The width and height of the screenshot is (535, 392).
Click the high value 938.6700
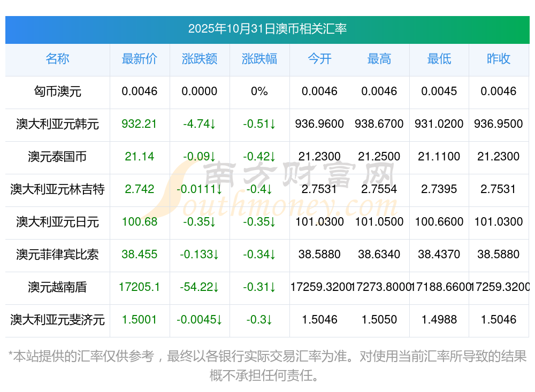379,124
